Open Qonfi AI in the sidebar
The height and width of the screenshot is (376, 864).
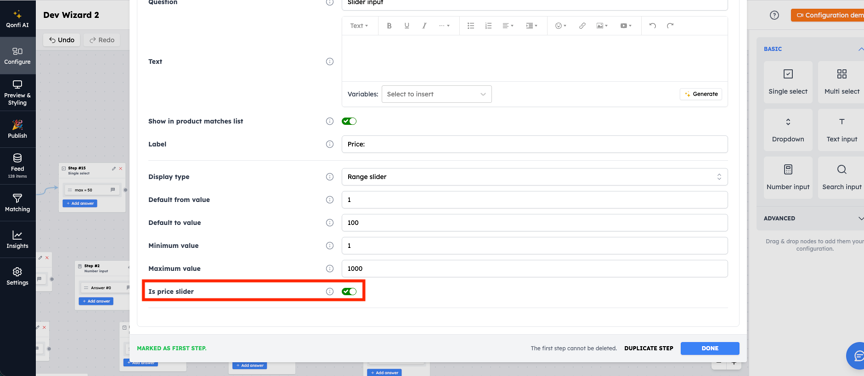click(x=18, y=18)
